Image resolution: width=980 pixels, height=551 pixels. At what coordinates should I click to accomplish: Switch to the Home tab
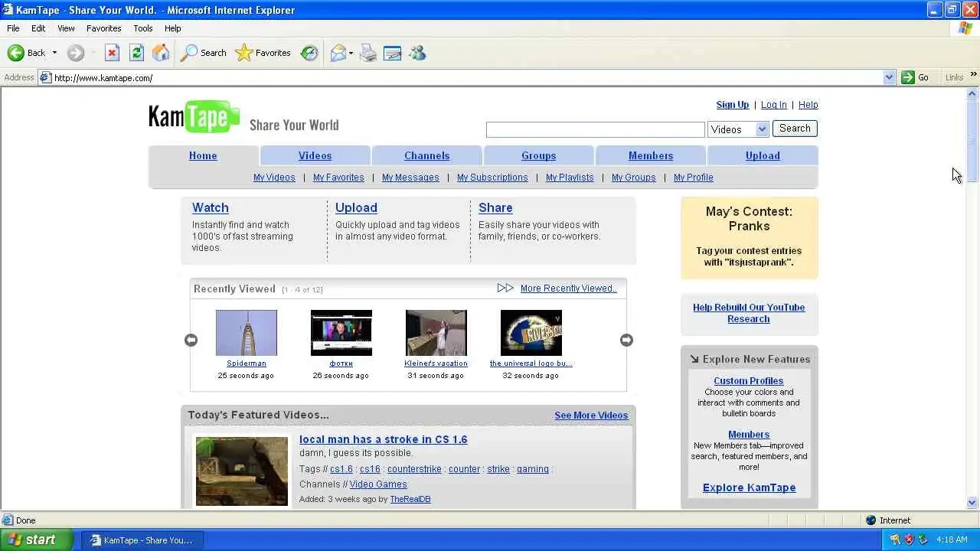(x=203, y=155)
